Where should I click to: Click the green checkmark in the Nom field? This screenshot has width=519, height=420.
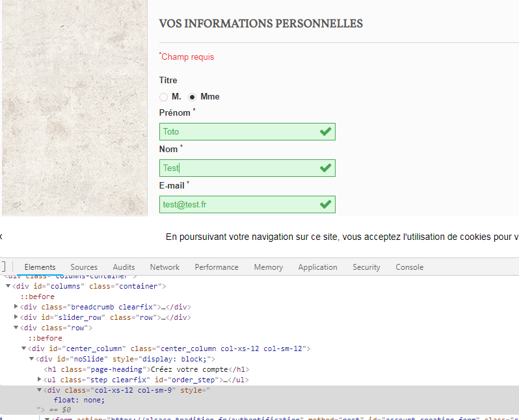(325, 168)
